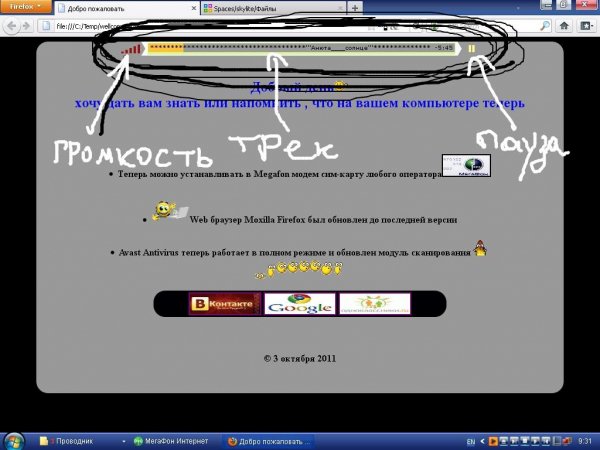This screenshot has width=600, height=450.
Task: Click the orange media player tray icon
Action: 493,442
